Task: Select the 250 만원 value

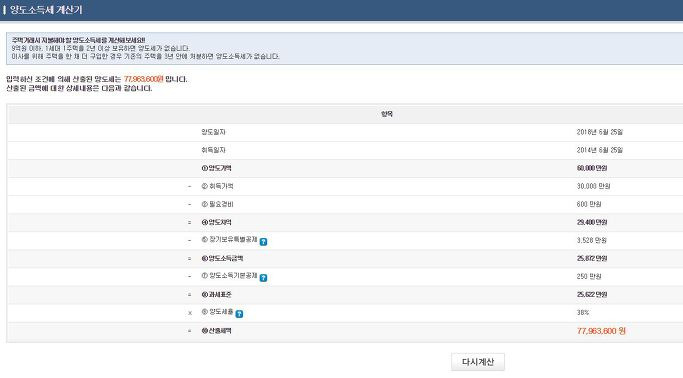Action: 589,277
